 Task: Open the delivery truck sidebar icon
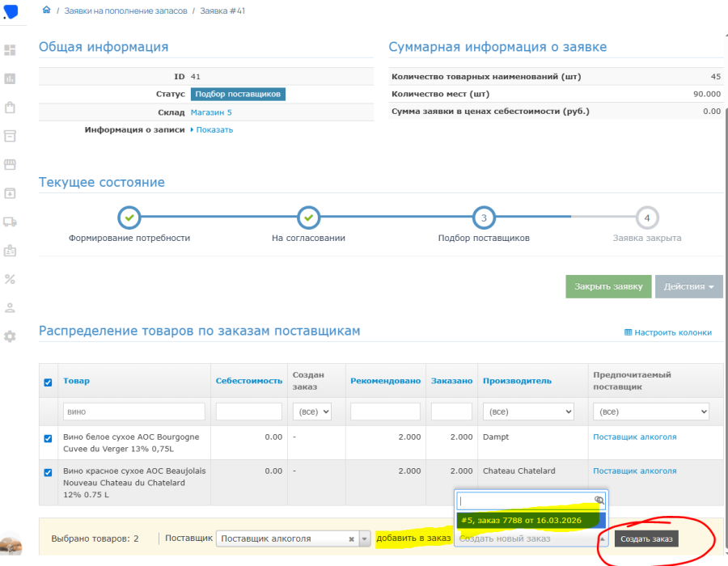point(10,222)
